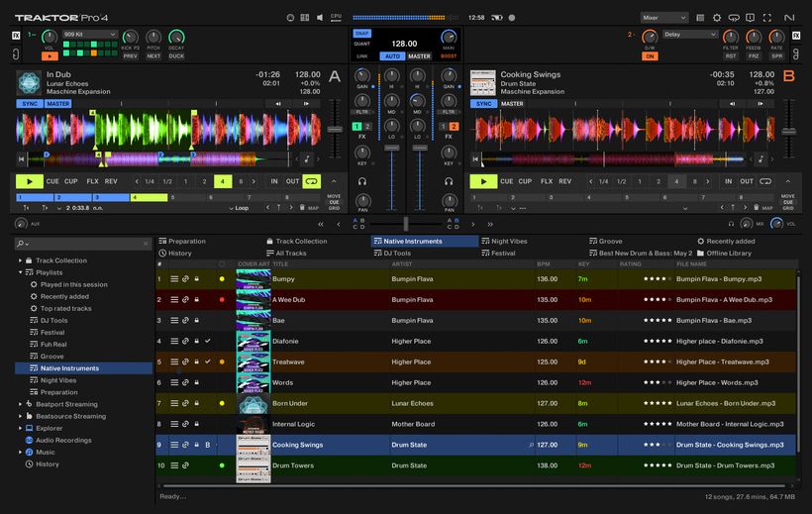The image size is (812, 514).
Task: Click the Deck A channel volume fader
Action: pos(392,149)
